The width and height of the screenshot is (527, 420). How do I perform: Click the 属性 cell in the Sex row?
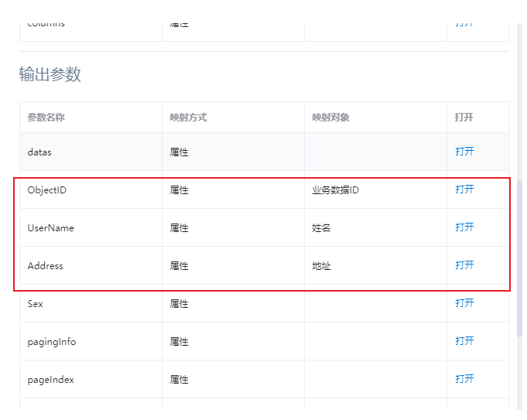click(x=180, y=304)
